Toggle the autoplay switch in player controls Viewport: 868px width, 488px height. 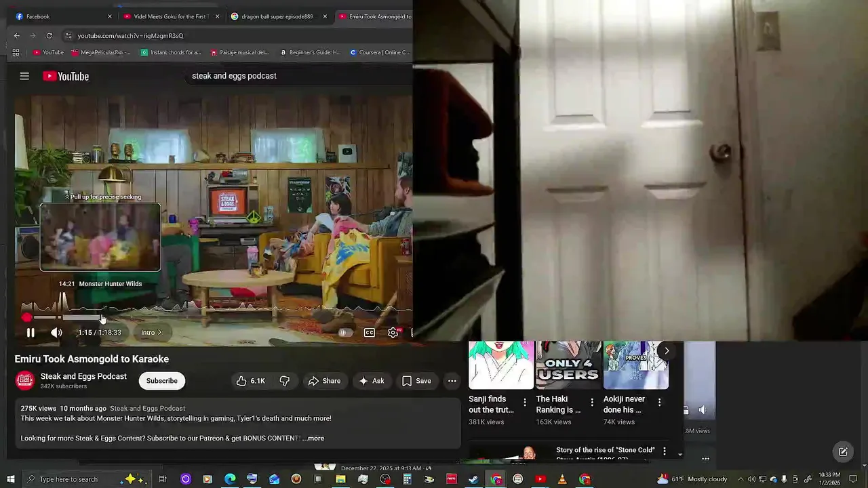point(344,333)
